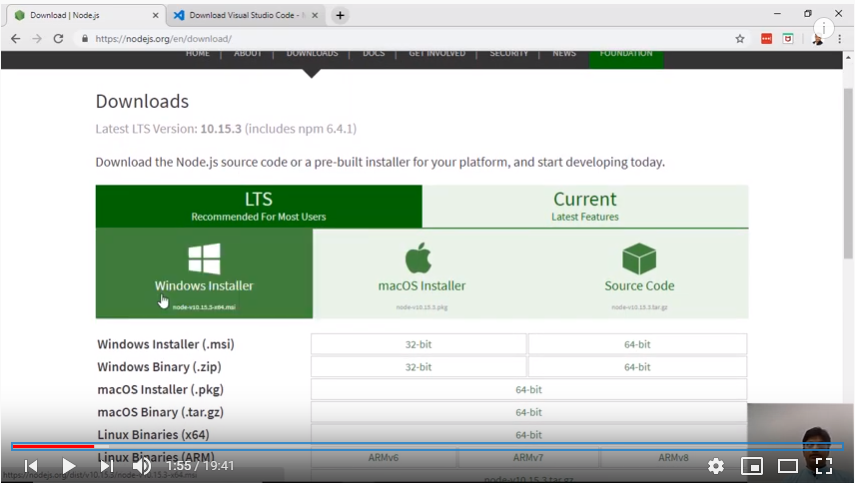Select the Current Latest Features tab
The height and width of the screenshot is (483, 855).
pos(585,206)
